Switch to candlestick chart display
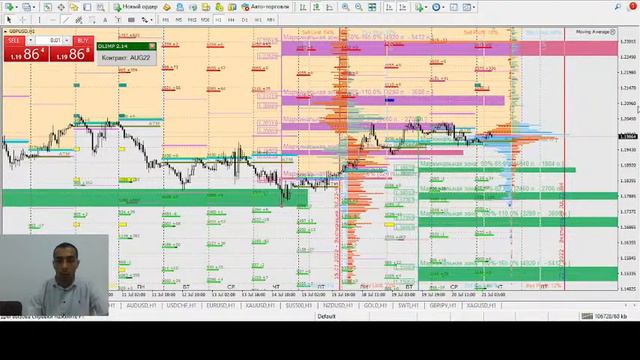 pyautogui.click(x=316, y=7)
